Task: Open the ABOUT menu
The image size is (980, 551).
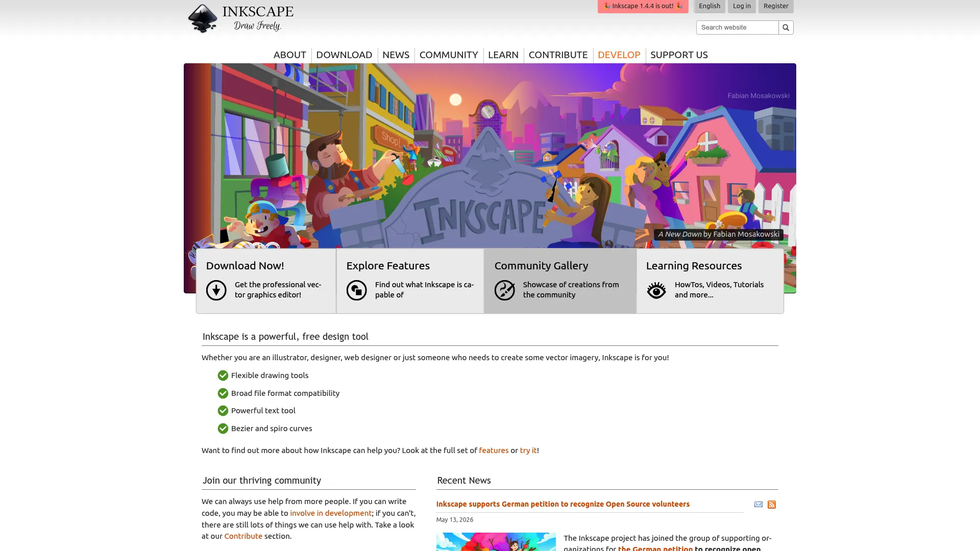Action: [x=289, y=55]
